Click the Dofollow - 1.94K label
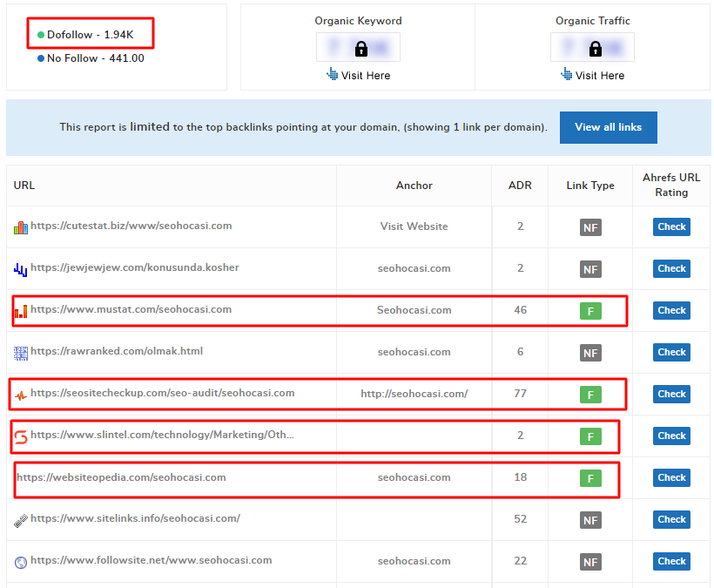The height and width of the screenshot is (588, 714). (x=91, y=35)
